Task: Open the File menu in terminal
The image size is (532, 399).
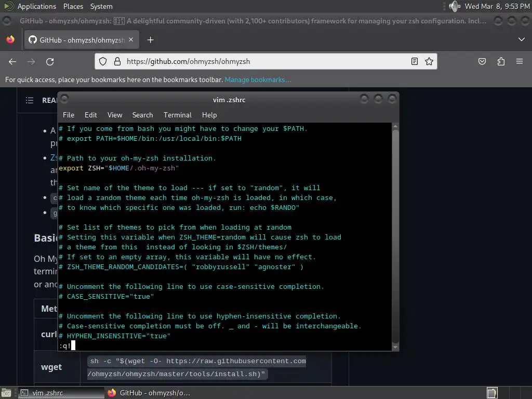Action: pyautogui.click(x=69, y=115)
